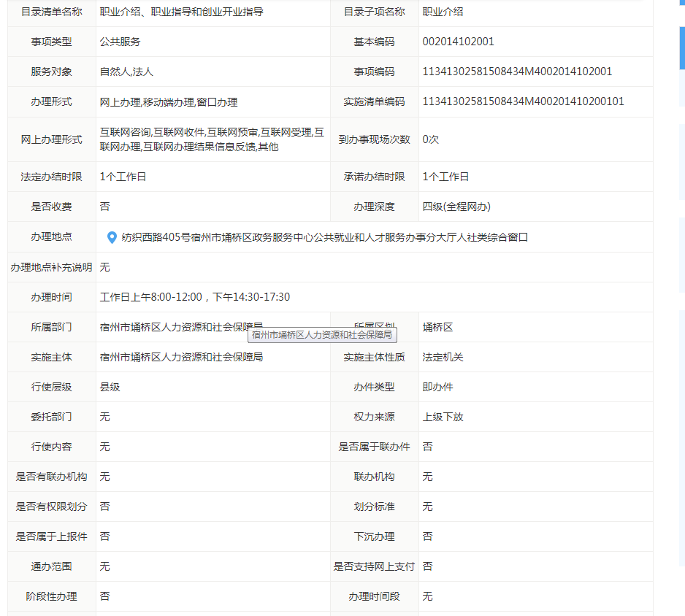Click the 办理时间 working hours text

point(195,297)
